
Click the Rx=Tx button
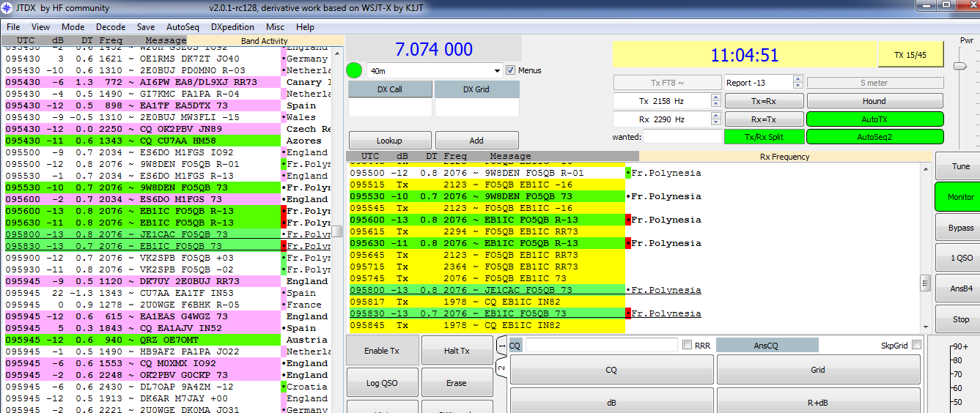(764, 119)
